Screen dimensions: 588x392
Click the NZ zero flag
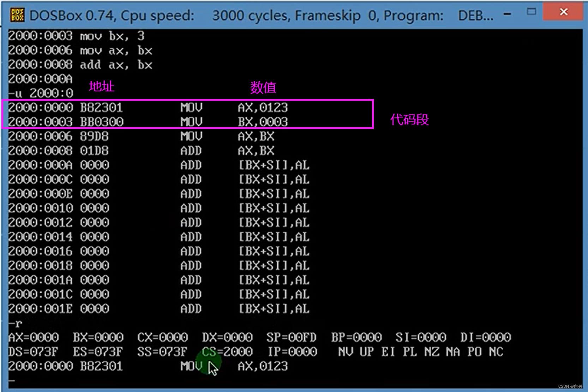(x=432, y=352)
